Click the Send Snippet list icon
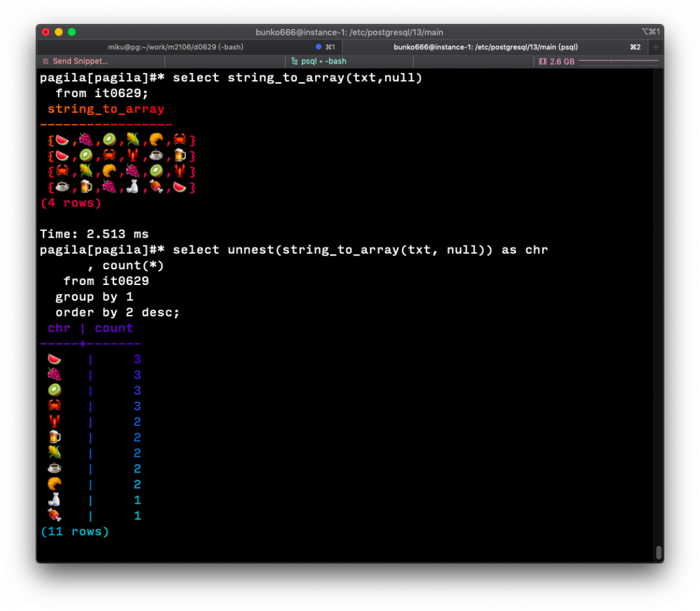The width and height of the screenshot is (700, 611). tap(46, 61)
